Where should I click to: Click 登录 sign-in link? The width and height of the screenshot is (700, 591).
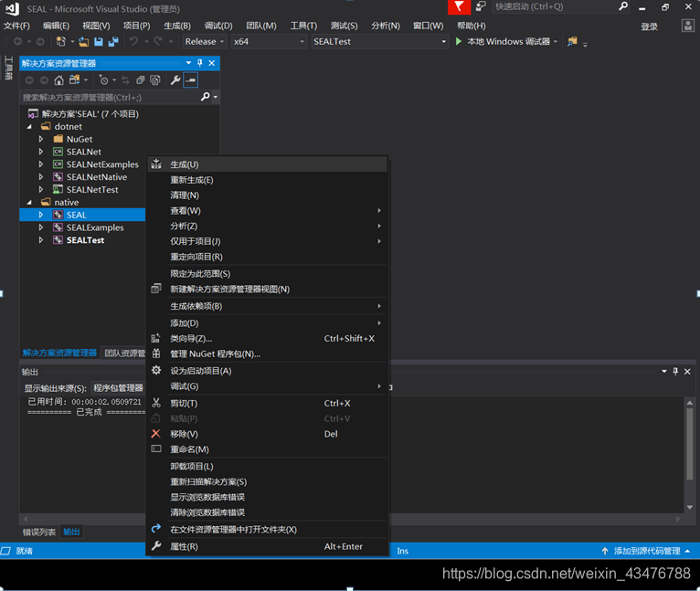point(649,26)
